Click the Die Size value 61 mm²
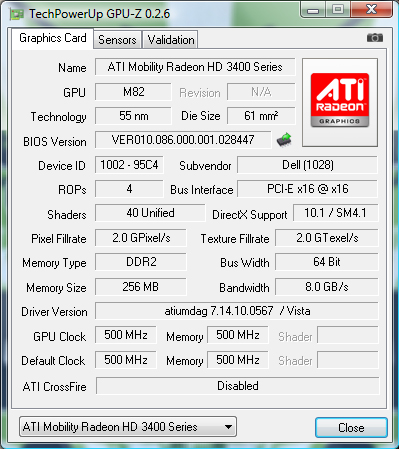Viewport: 399px width, 449px height. click(261, 116)
